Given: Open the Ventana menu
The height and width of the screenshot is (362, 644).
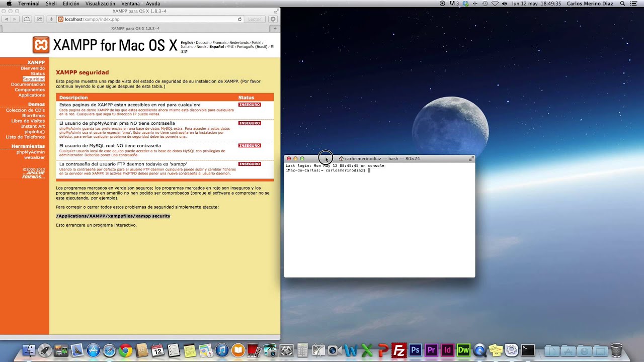Looking at the screenshot, I should [130, 4].
